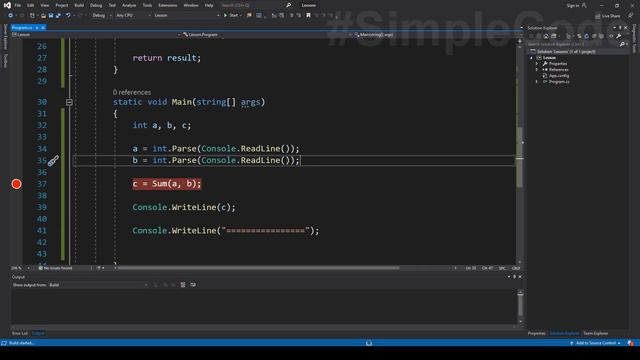Click the Live Share button
Image resolution: width=640 pixels, height=360 pixels.
tap(607, 16)
